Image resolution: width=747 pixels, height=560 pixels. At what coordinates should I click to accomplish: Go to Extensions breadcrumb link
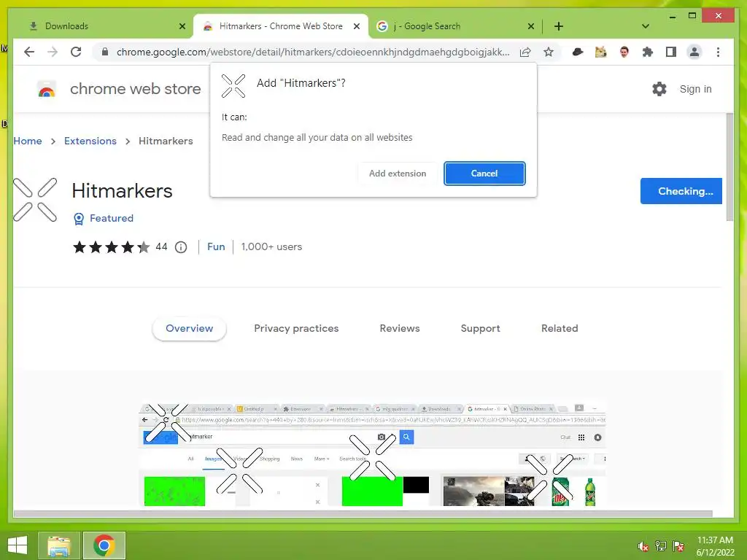pos(90,141)
